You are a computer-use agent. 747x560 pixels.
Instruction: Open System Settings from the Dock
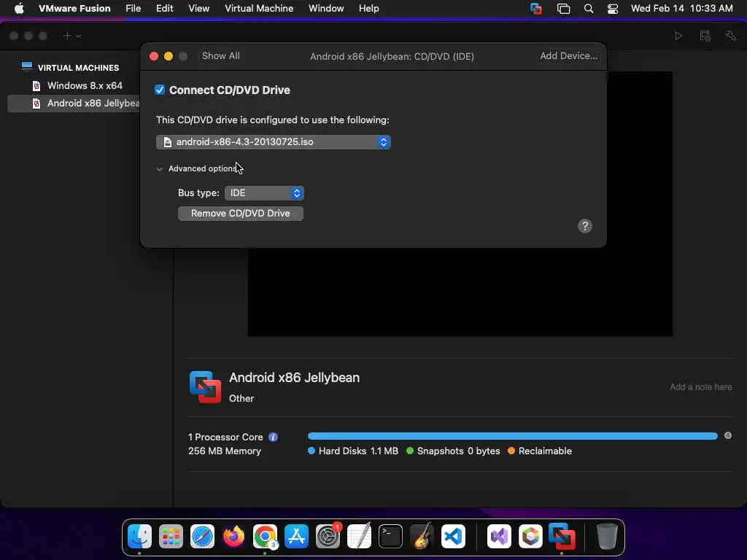pyautogui.click(x=328, y=537)
